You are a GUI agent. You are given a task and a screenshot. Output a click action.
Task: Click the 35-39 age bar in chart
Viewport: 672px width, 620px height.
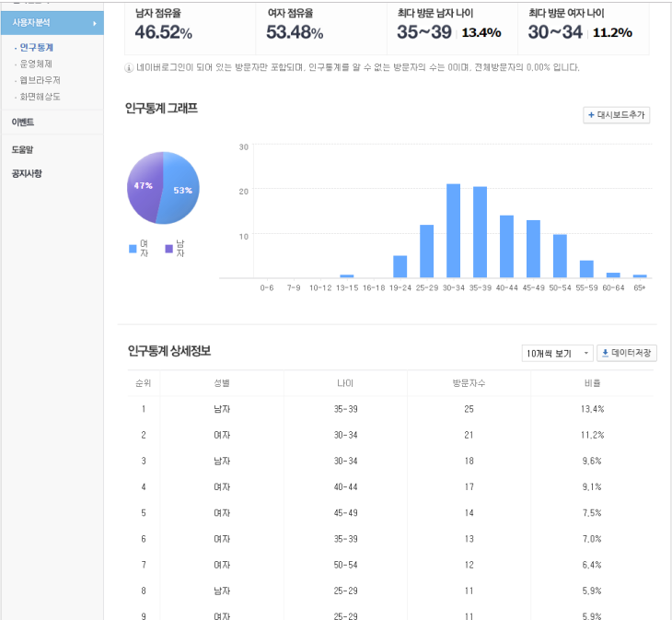click(x=480, y=232)
